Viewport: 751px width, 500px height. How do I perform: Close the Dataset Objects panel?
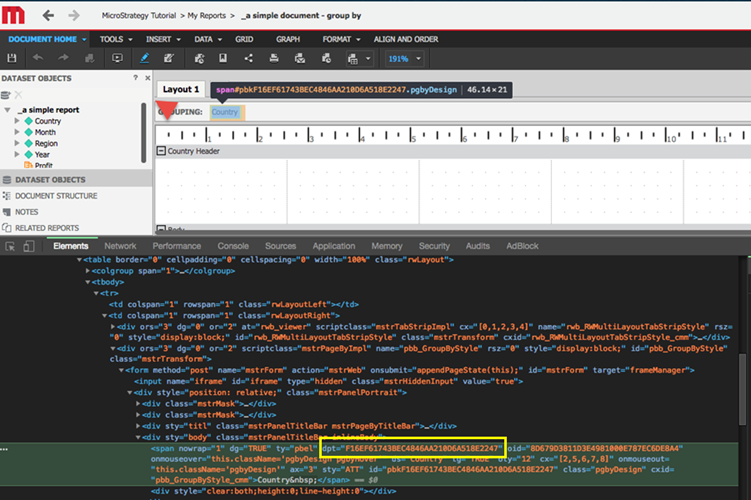click(x=148, y=78)
